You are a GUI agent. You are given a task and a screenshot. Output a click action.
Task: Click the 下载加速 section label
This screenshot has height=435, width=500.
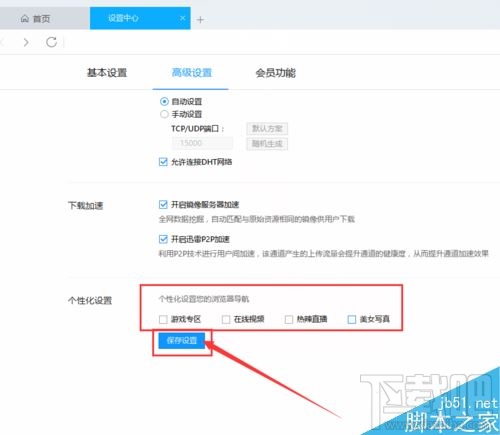(86, 205)
